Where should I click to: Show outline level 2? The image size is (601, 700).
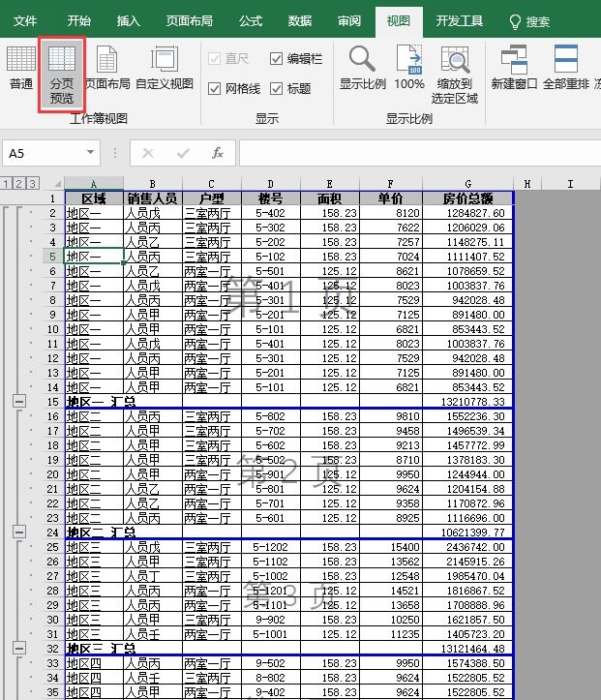(19, 184)
